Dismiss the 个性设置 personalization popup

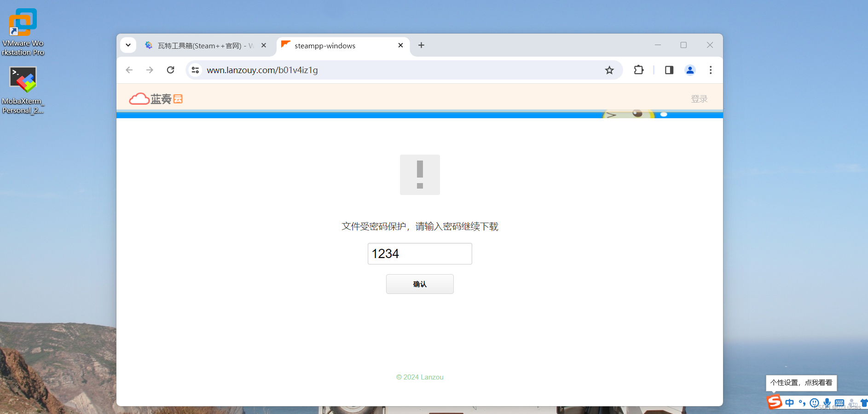click(800, 383)
